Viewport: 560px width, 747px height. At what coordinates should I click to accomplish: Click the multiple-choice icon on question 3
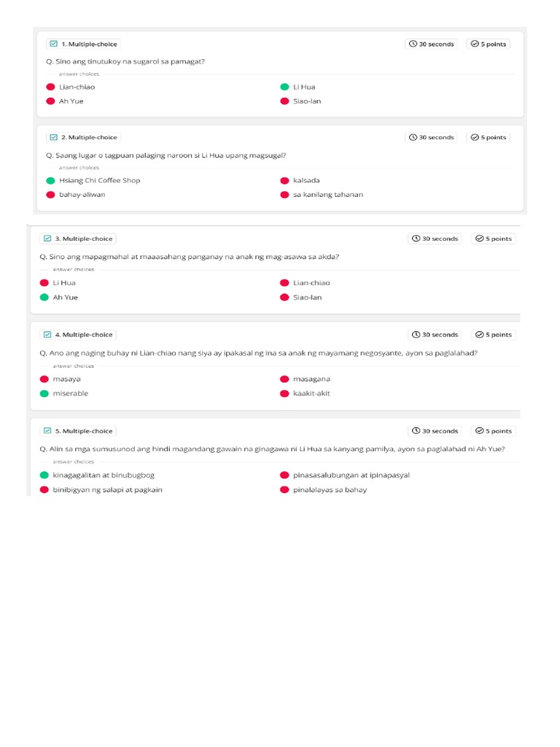(47, 239)
